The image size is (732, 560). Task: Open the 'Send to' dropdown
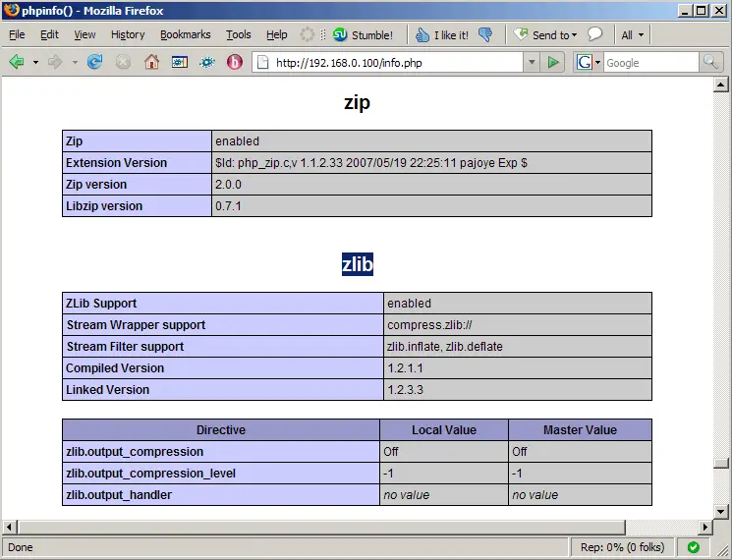point(545,35)
